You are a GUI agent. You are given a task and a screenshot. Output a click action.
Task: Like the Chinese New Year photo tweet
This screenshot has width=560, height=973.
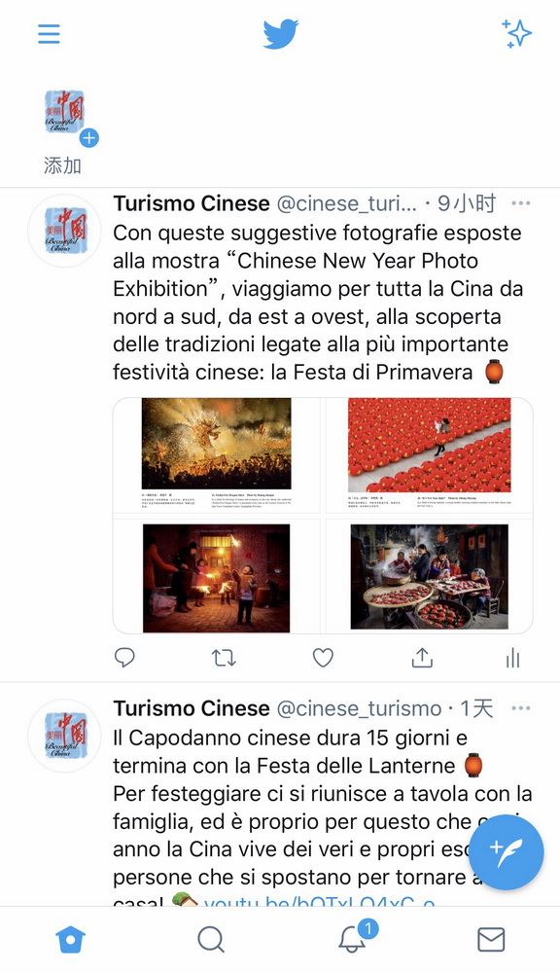323,657
